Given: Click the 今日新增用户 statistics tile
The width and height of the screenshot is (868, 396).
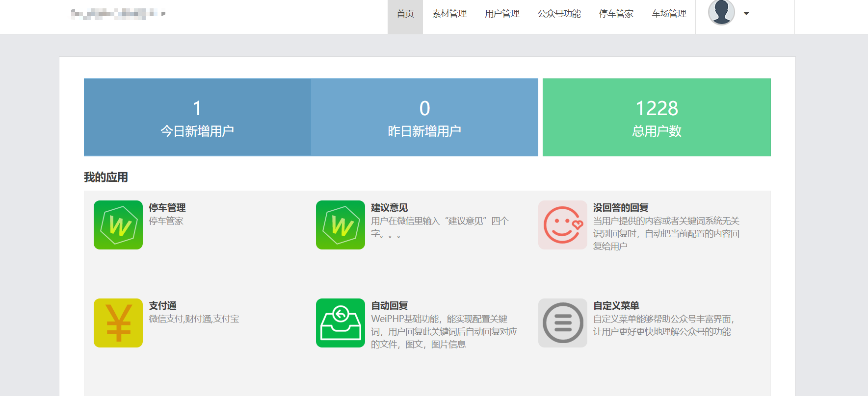Looking at the screenshot, I should [x=197, y=118].
